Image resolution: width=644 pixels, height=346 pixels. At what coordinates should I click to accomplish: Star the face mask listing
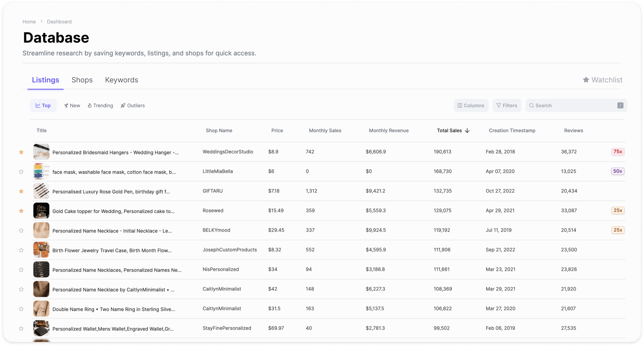21,172
